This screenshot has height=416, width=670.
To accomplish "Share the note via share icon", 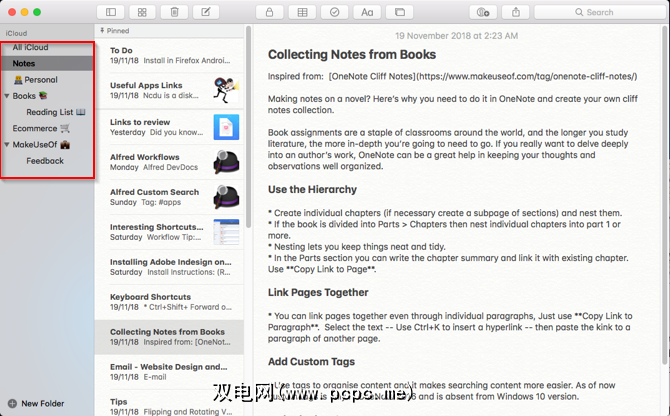I will click(516, 12).
